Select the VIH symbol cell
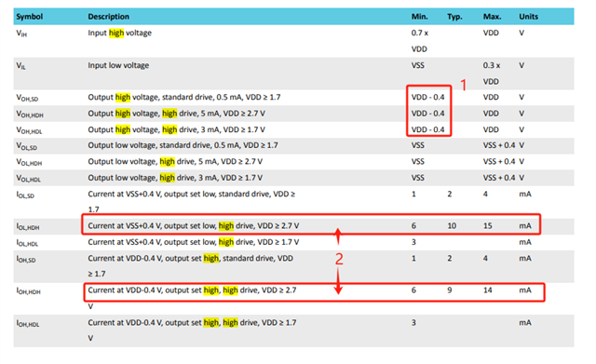This screenshot has width=596, height=364. [x=21, y=34]
